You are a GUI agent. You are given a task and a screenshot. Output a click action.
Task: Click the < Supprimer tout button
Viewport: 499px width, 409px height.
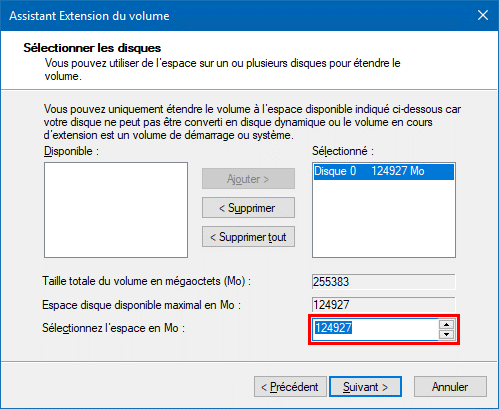point(248,237)
